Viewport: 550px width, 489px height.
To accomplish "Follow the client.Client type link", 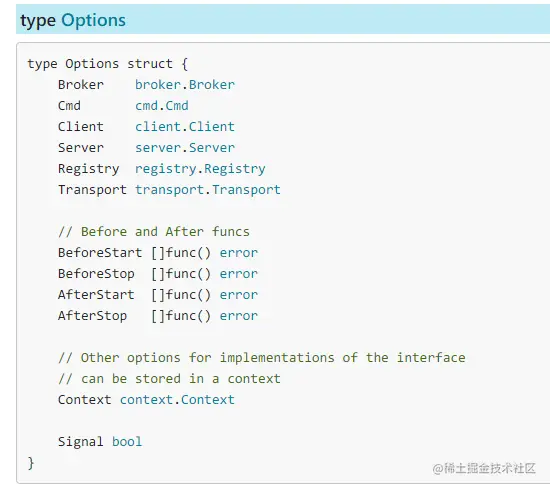I will [x=185, y=127].
